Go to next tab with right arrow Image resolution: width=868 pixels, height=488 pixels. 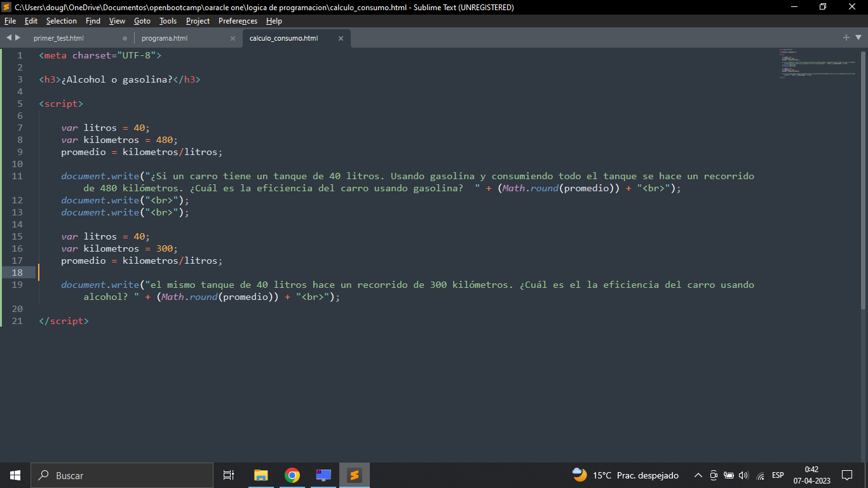pyautogui.click(x=18, y=37)
